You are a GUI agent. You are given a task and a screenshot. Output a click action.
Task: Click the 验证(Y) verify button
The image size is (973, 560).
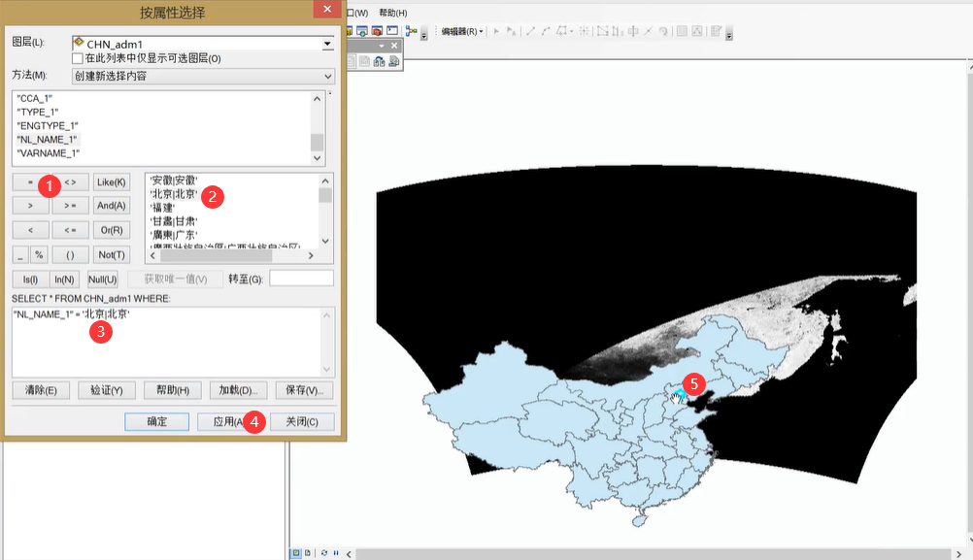pos(107,390)
